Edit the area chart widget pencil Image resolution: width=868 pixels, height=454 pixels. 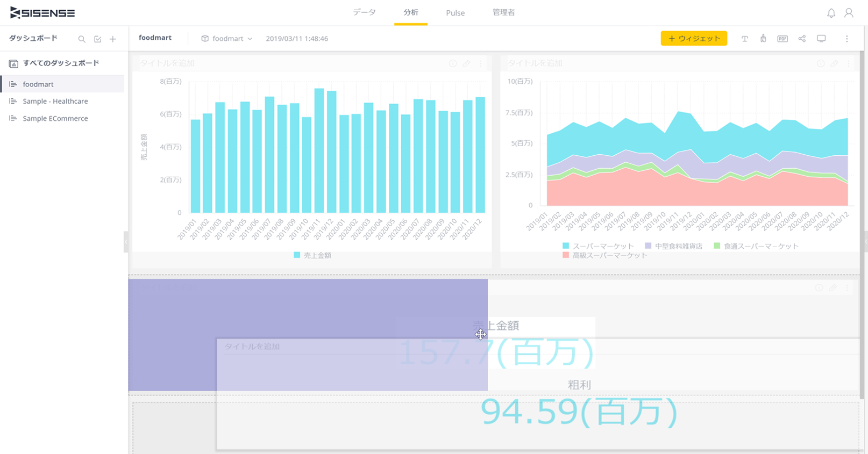[x=834, y=63]
